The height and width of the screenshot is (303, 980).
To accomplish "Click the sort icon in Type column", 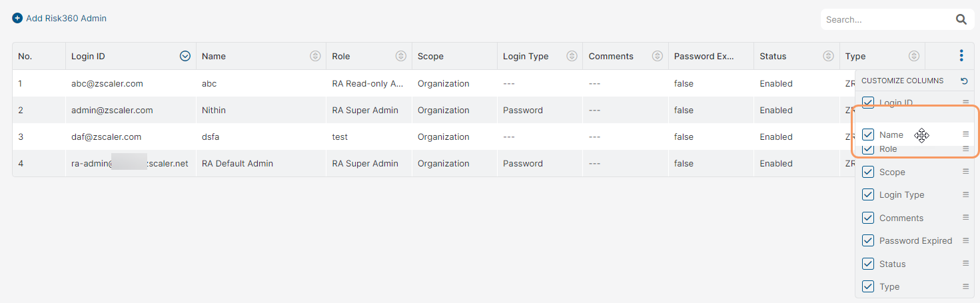I will click(914, 56).
